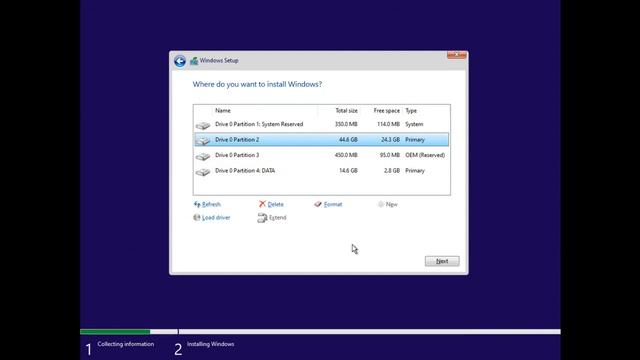Click the green setup progress bar

pos(115,331)
